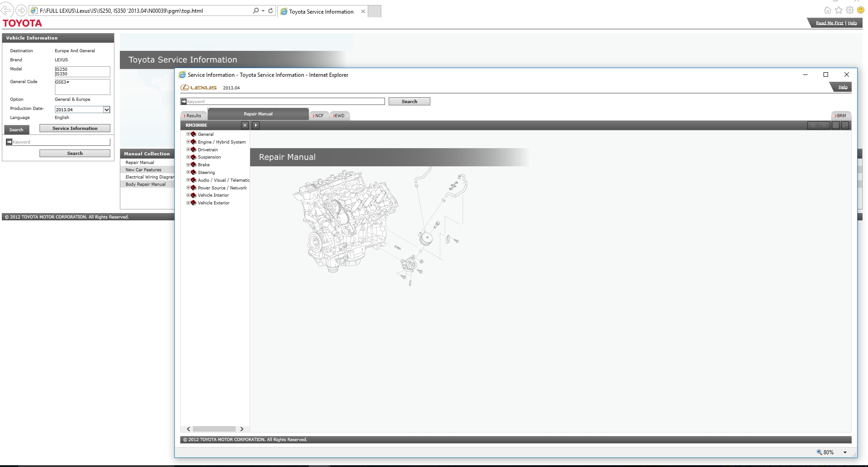Open the zoom level dropdown arrow
868x467 pixels.
[x=845, y=452]
